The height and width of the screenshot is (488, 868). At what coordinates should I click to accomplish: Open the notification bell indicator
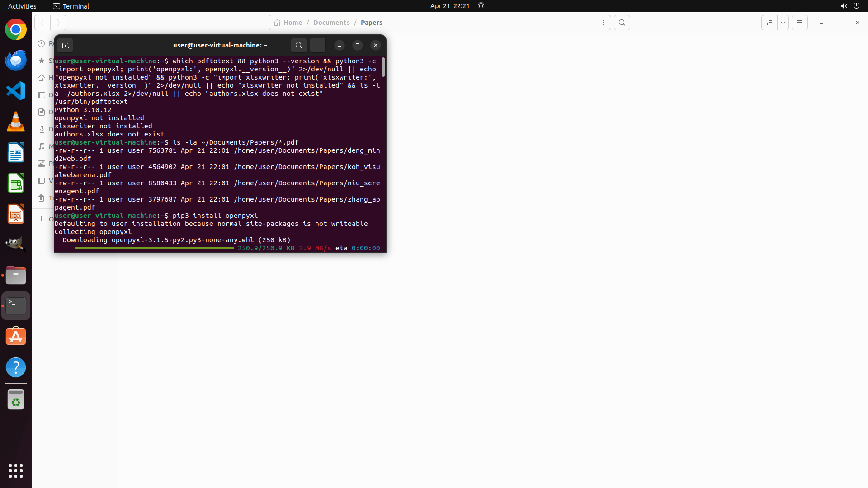(x=481, y=6)
